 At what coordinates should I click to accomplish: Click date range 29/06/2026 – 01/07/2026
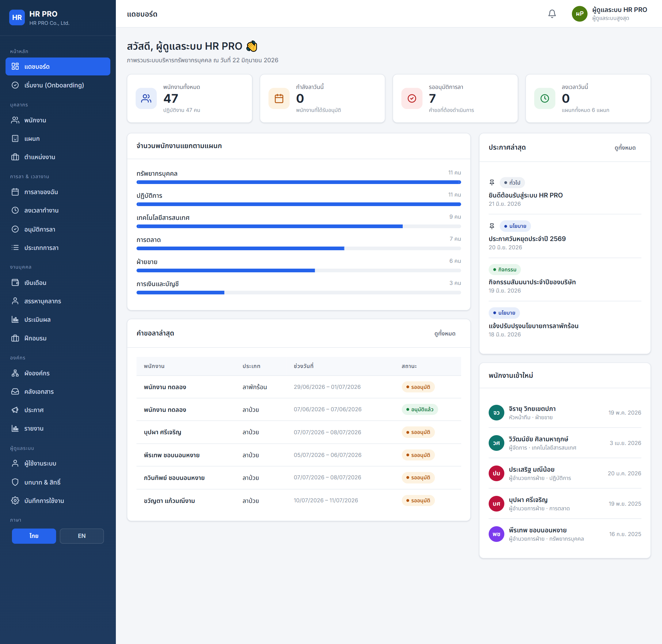pyautogui.click(x=327, y=387)
